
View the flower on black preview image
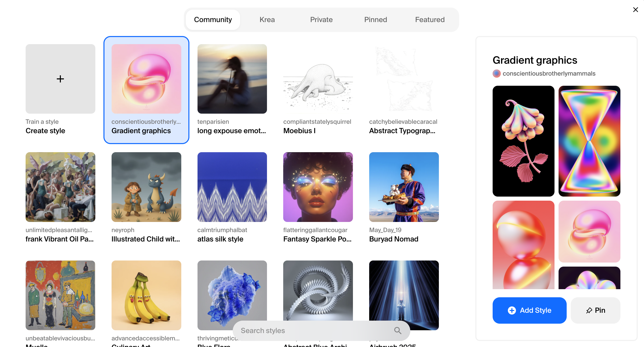point(523,141)
